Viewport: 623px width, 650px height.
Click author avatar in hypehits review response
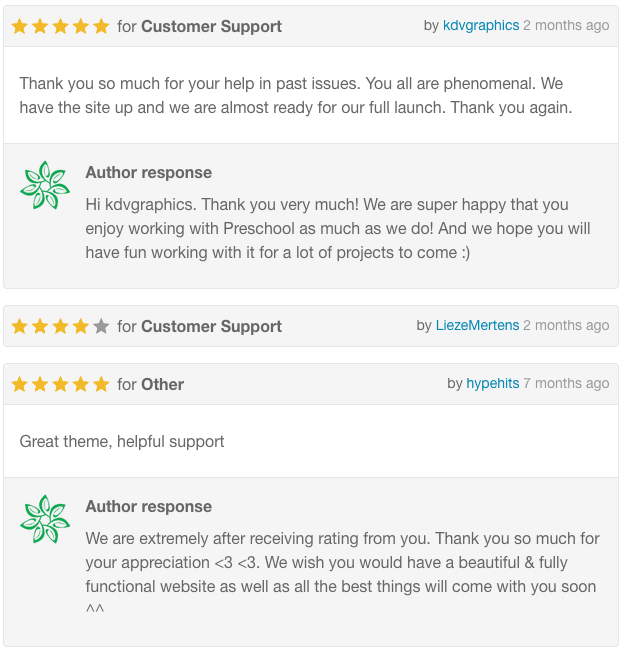[45, 519]
